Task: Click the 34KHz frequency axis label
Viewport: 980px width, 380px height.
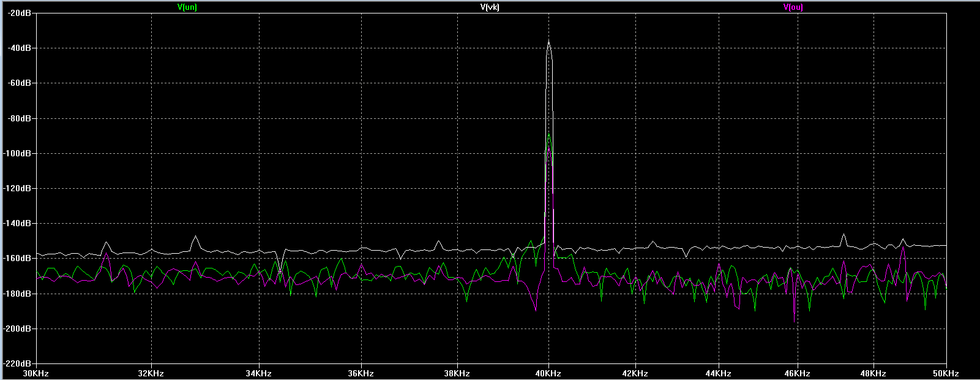Action: tap(259, 373)
